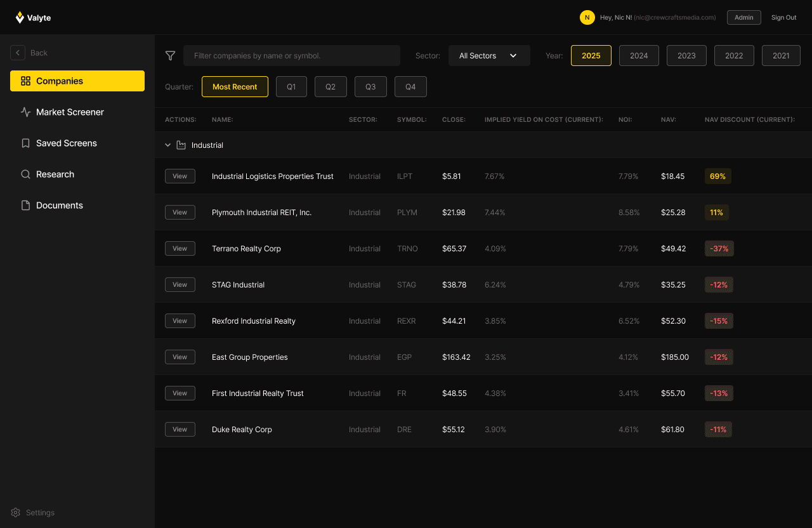
Task: Click the Research magnifier icon
Action: [26, 175]
